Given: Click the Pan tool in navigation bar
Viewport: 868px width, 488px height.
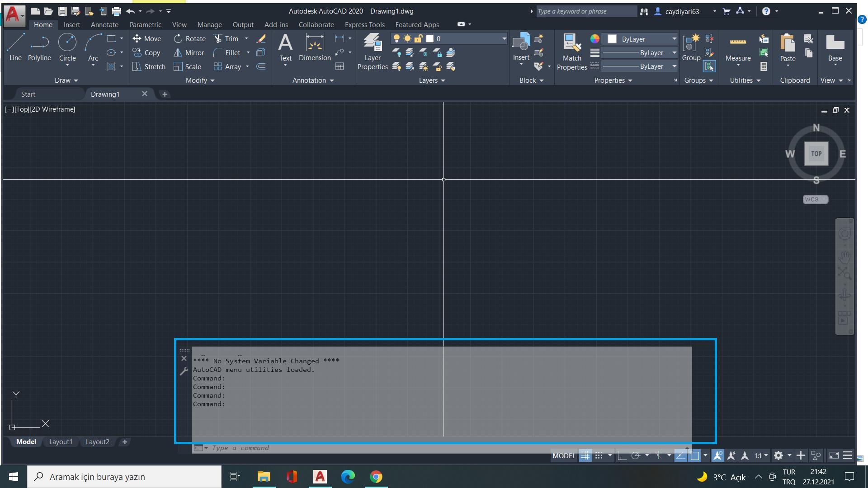Looking at the screenshot, I should coord(844,258).
